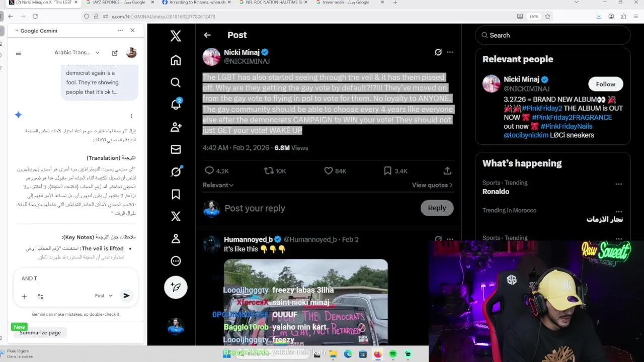Open Grok icon in sidebar
The image size is (644, 362).
(176, 171)
